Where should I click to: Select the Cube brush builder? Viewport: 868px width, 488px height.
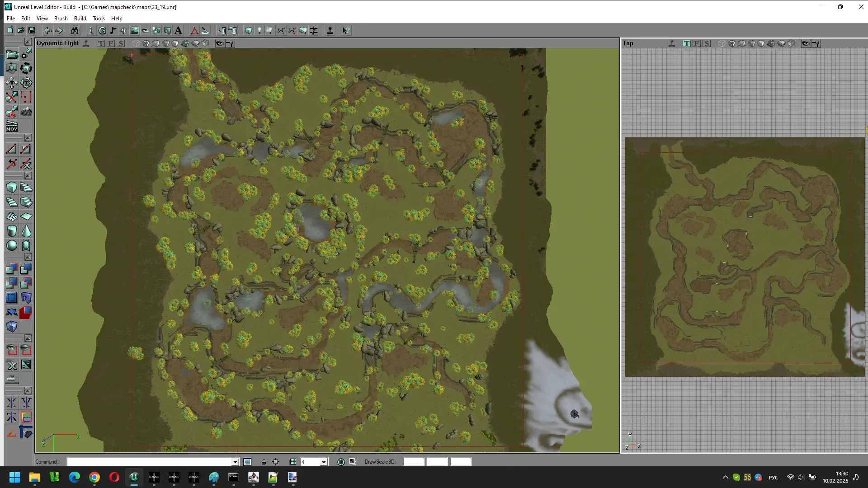[12, 188]
